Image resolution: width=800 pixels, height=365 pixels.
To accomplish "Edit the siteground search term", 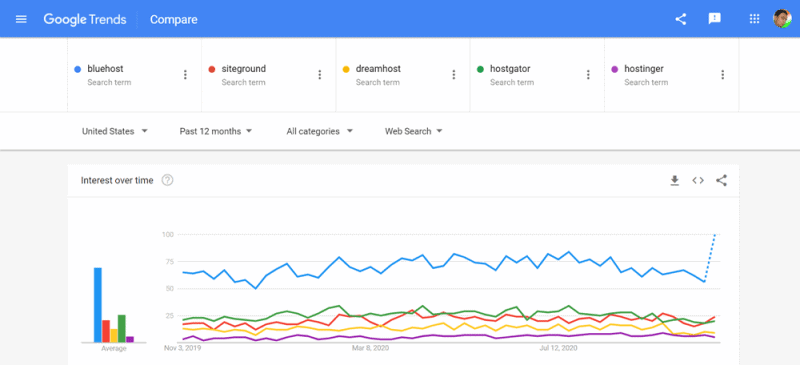I will tap(244, 69).
